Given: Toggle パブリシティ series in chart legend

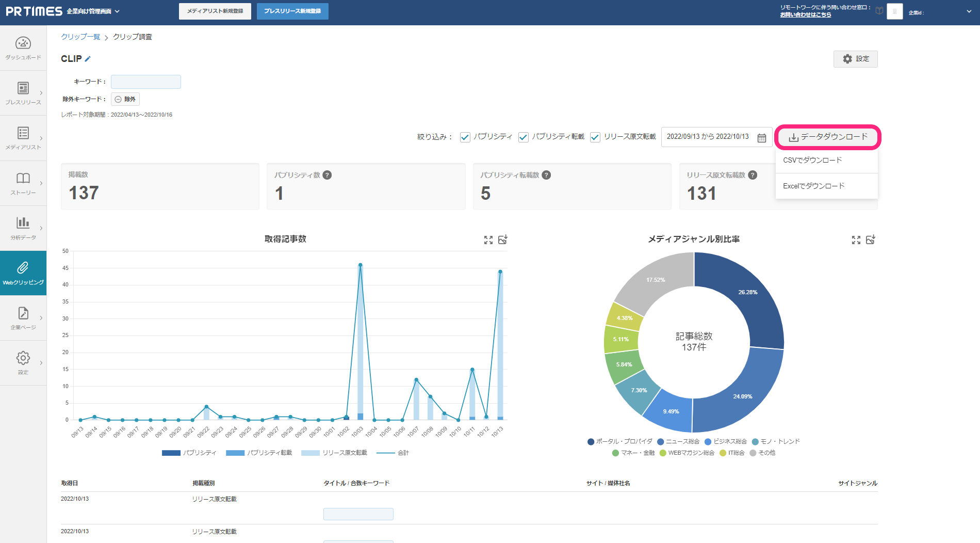Looking at the screenshot, I should 189,453.
